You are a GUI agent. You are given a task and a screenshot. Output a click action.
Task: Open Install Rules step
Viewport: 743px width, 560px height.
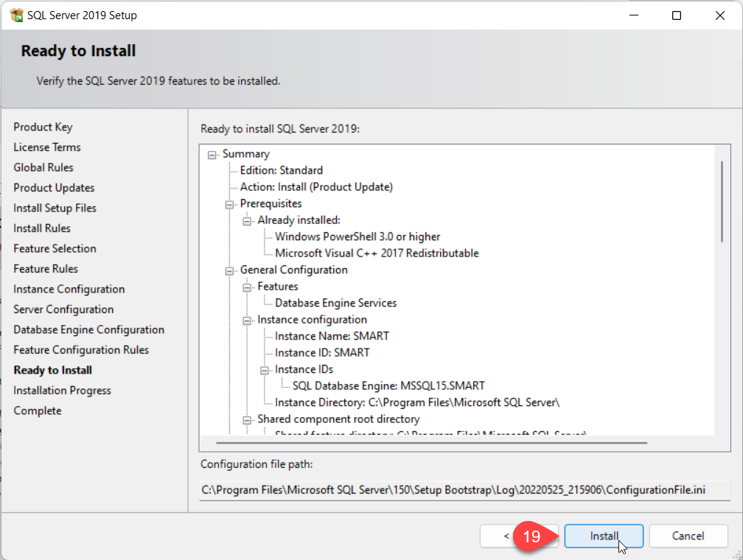(x=42, y=228)
